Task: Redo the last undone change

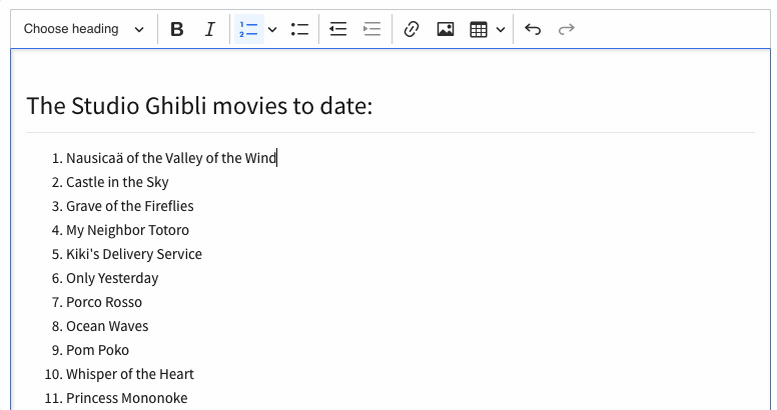Action: click(566, 29)
